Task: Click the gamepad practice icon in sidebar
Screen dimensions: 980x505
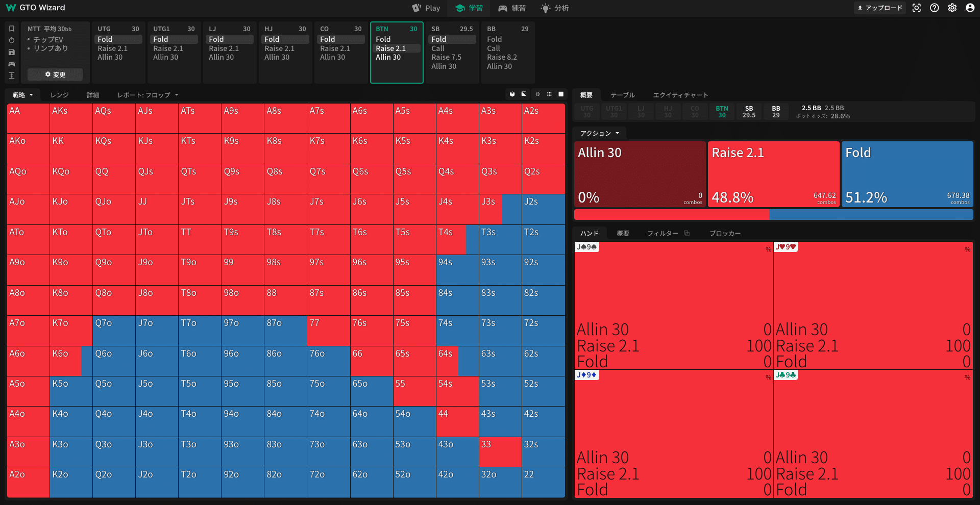Action: (x=12, y=64)
